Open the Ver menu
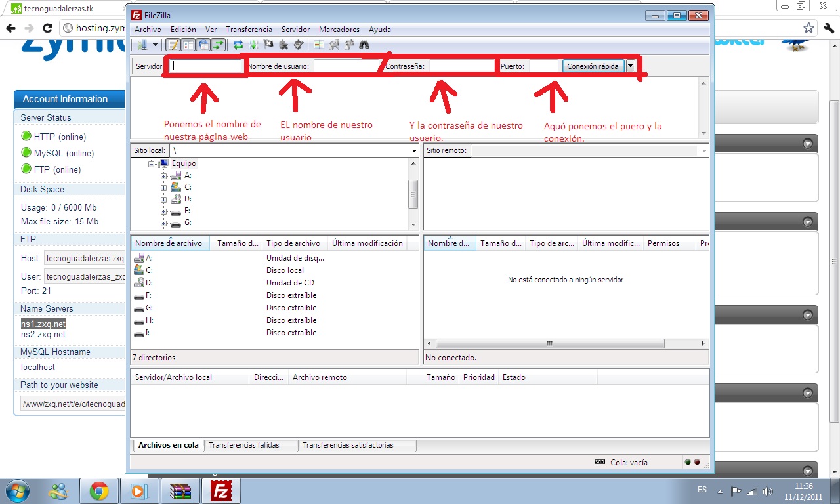Image resolution: width=840 pixels, height=504 pixels. (x=211, y=30)
